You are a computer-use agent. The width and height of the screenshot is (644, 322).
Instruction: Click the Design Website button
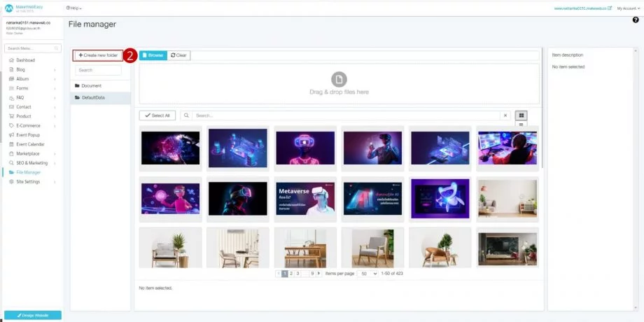[33, 316]
